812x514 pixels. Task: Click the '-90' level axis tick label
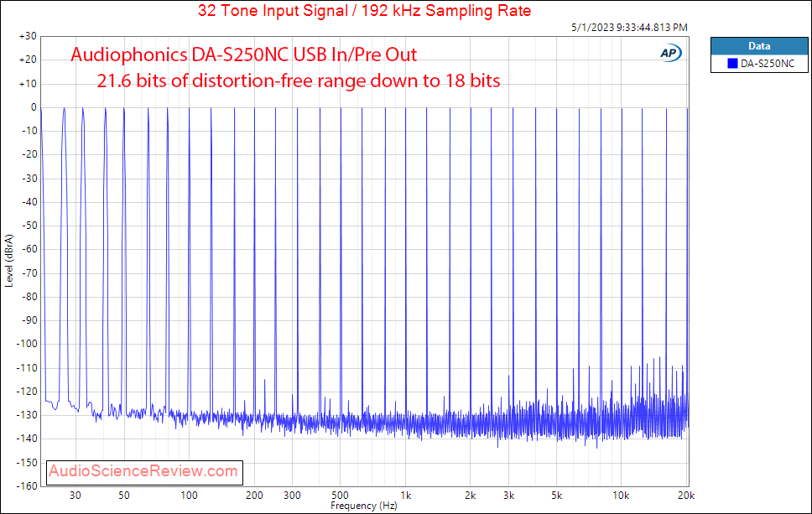click(x=29, y=320)
